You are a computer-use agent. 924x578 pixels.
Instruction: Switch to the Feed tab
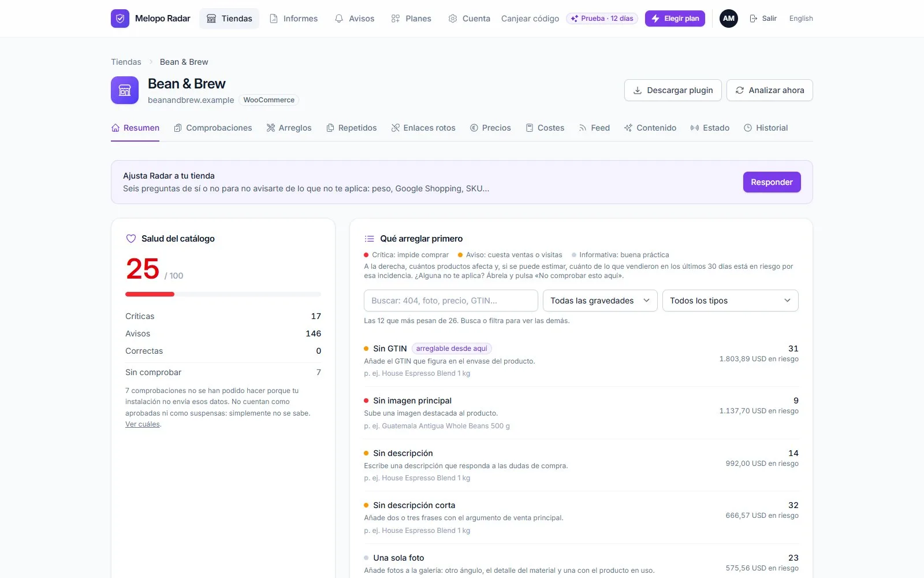[x=594, y=128]
